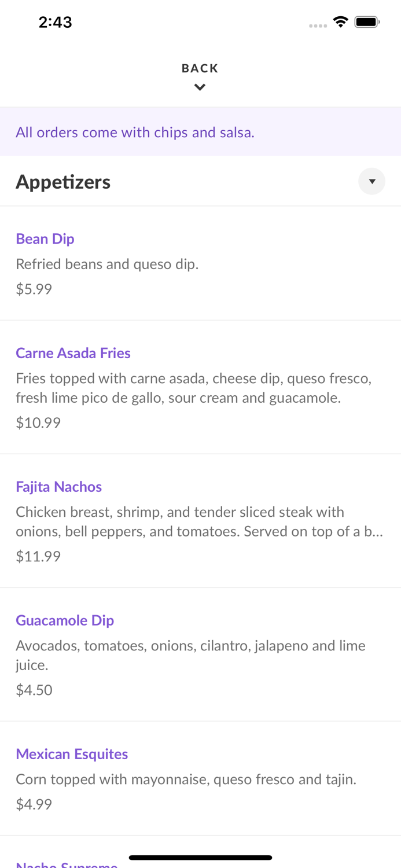Screen dimensions: 401x868
Task: Tap the clock showing 2:43
Action: [55, 21]
